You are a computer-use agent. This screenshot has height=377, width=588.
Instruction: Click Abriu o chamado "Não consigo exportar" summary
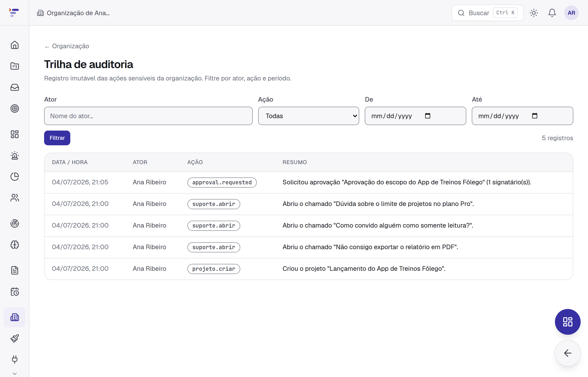[x=370, y=247]
